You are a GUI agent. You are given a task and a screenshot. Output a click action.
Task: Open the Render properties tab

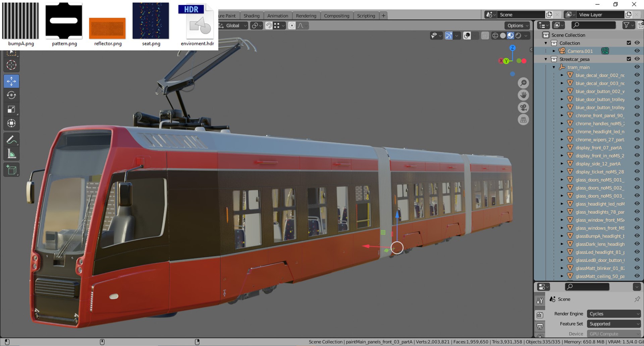(540, 315)
